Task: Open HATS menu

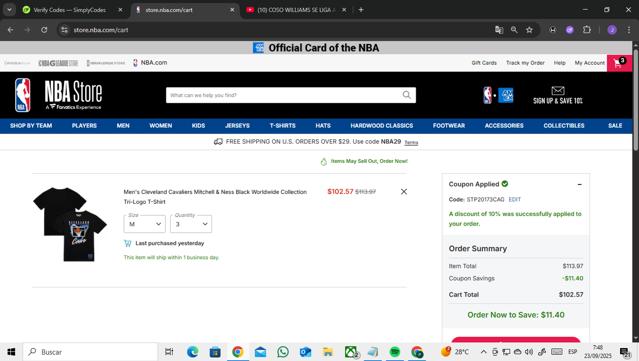Action: tap(323, 125)
